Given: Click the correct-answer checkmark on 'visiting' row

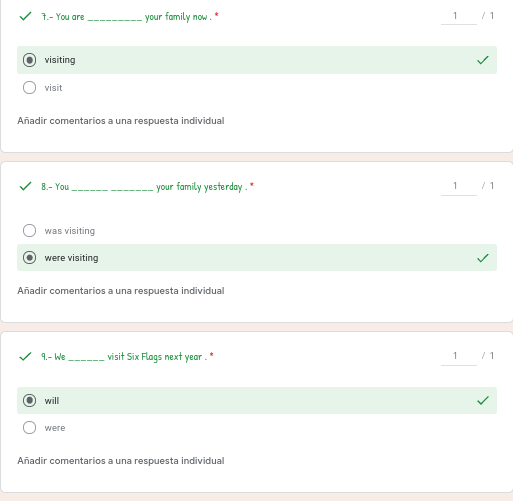Looking at the screenshot, I should (x=483, y=60).
